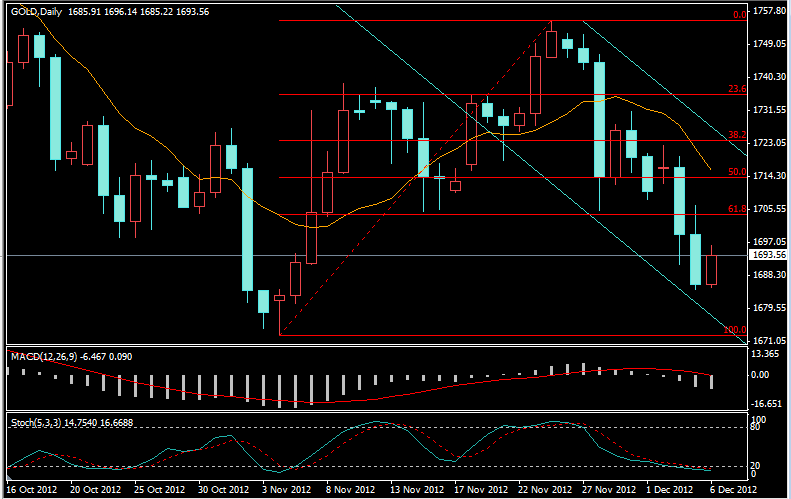Click the 27 Nov 2012 date label

coord(609,489)
